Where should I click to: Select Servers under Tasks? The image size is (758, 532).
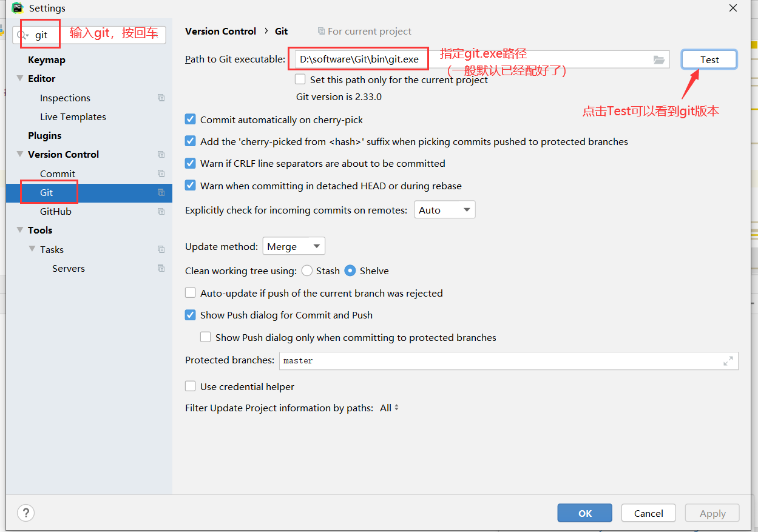click(x=69, y=268)
